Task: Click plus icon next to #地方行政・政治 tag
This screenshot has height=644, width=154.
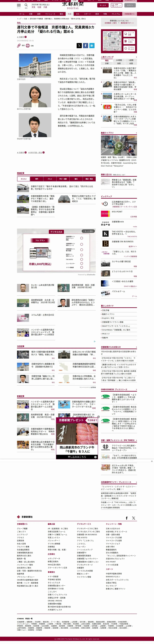Action: (44, 152)
